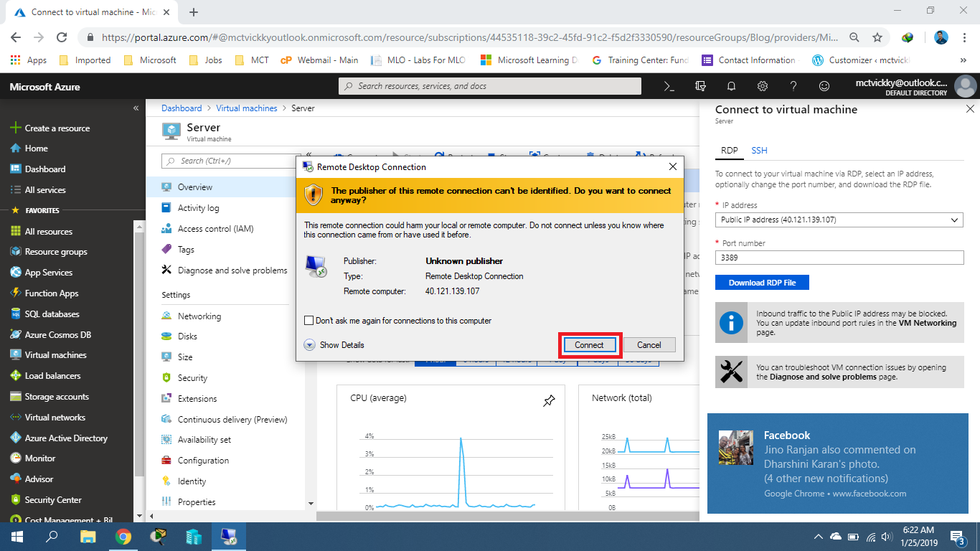Viewport: 980px width, 551px height.
Task: Click the Virtual machines breadcrumb link
Action: click(247, 108)
